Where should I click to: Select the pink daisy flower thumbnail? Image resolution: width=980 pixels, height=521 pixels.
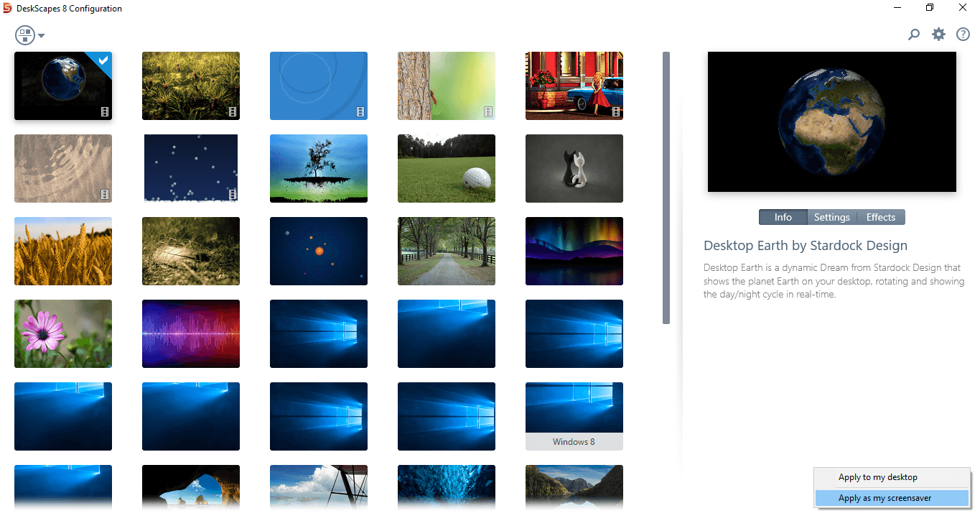(x=63, y=333)
